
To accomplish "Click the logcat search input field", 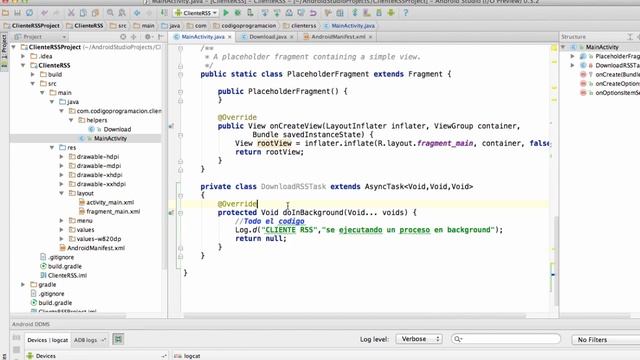I will pyautogui.click(x=506, y=339).
